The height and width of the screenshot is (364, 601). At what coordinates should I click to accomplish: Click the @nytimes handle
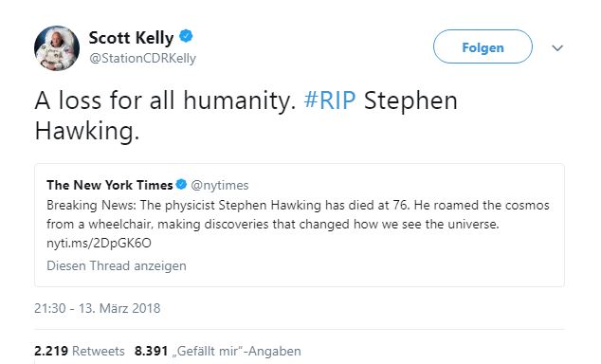click(220, 186)
